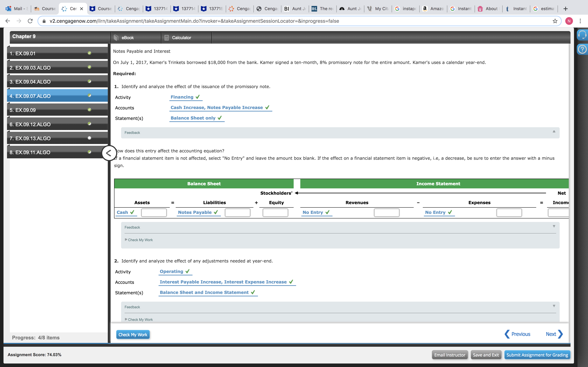Viewport: 588px width, 367px height.
Task: Click the Cash amount input field
Action: [x=154, y=213]
